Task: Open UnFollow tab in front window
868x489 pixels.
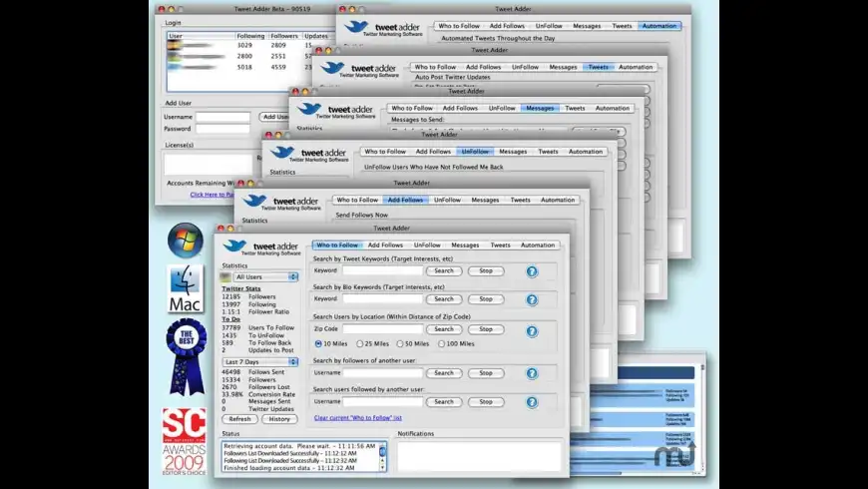Action: click(427, 244)
